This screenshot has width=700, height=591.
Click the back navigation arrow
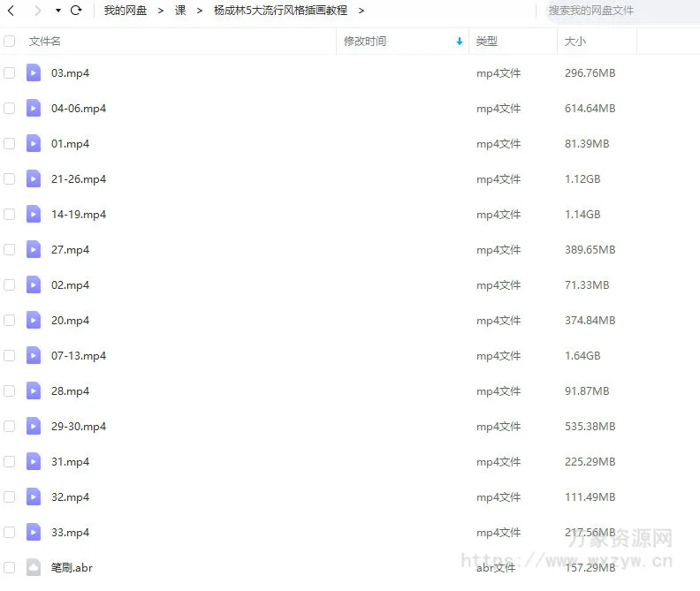tap(11, 11)
